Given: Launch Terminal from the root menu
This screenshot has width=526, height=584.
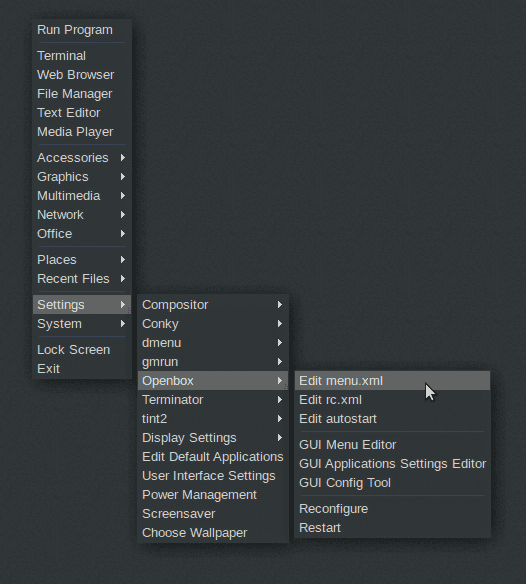Looking at the screenshot, I should point(82,56).
